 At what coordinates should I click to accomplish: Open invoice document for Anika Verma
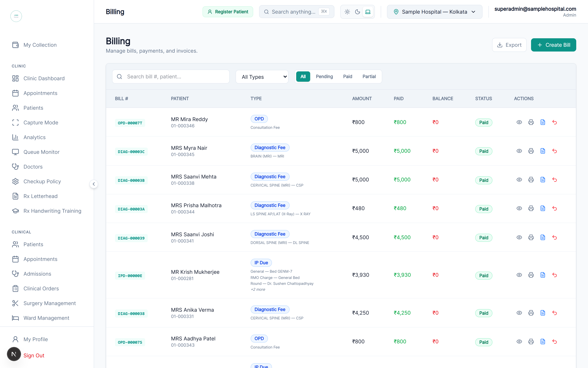pyautogui.click(x=543, y=313)
